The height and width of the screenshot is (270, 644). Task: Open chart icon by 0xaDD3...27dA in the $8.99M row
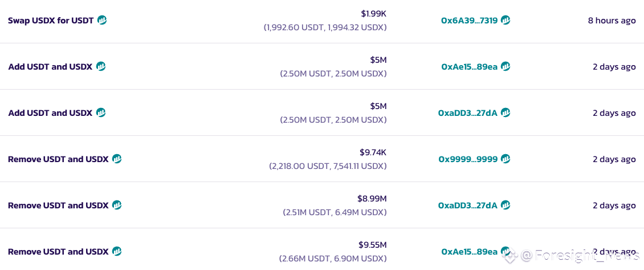[x=506, y=205]
